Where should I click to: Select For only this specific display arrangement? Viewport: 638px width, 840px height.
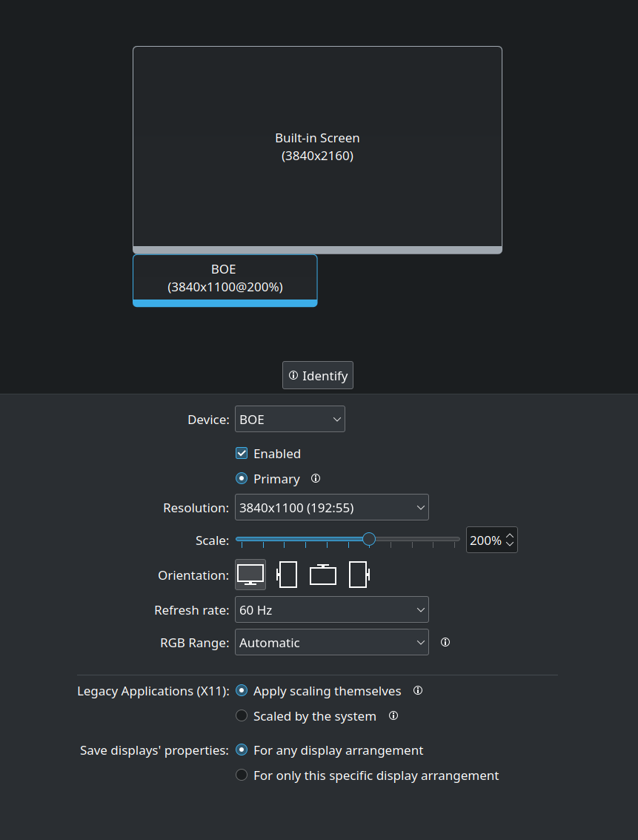tap(242, 775)
